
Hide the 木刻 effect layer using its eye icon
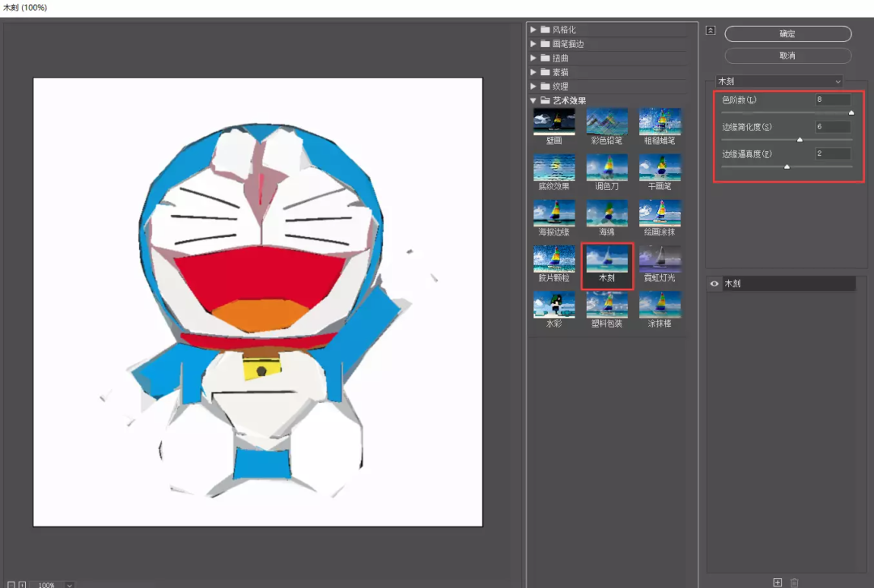coord(714,284)
